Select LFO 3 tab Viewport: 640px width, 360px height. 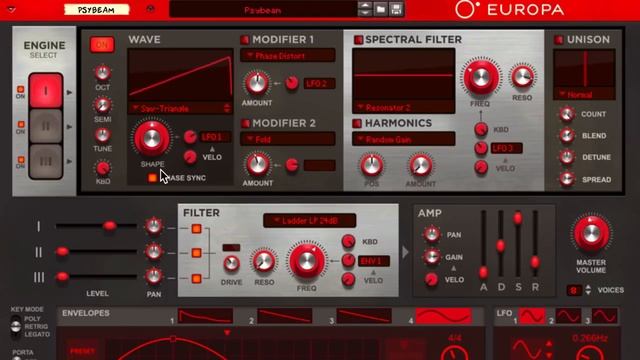(604, 316)
